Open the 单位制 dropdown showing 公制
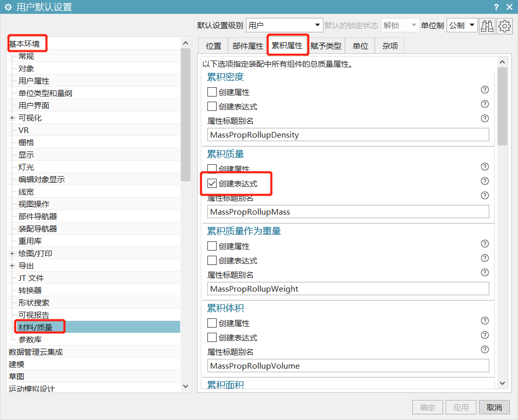 [x=462, y=25]
